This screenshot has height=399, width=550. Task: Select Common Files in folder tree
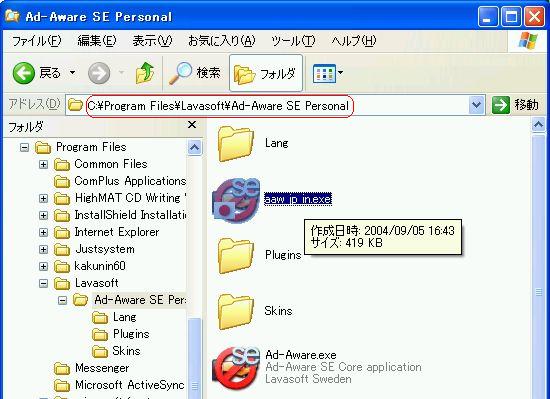pos(111,164)
